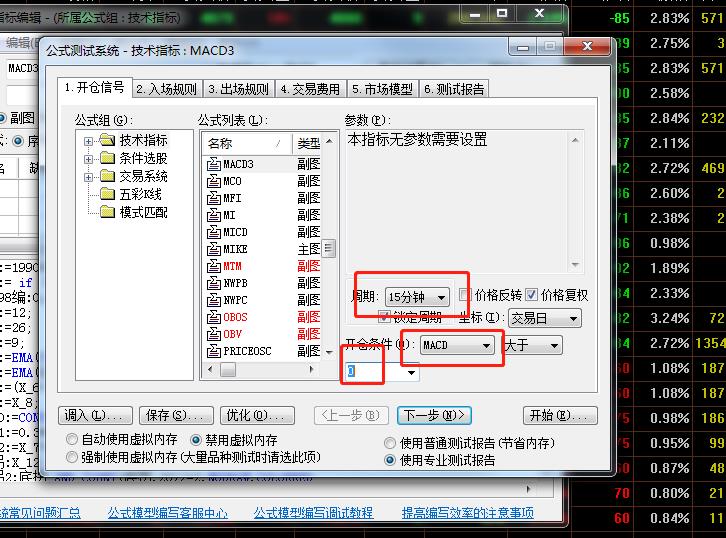Switch to 1.开仓信号 tab

pos(95,87)
